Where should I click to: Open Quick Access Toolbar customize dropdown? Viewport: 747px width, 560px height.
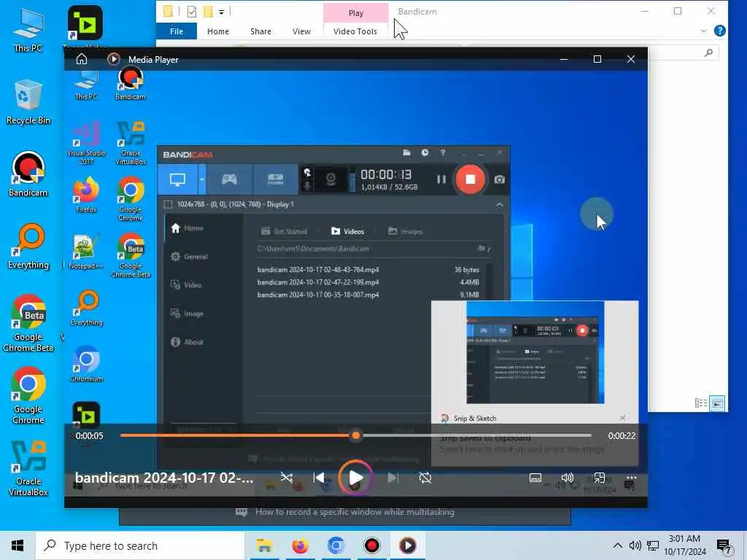click(x=222, y=12)
